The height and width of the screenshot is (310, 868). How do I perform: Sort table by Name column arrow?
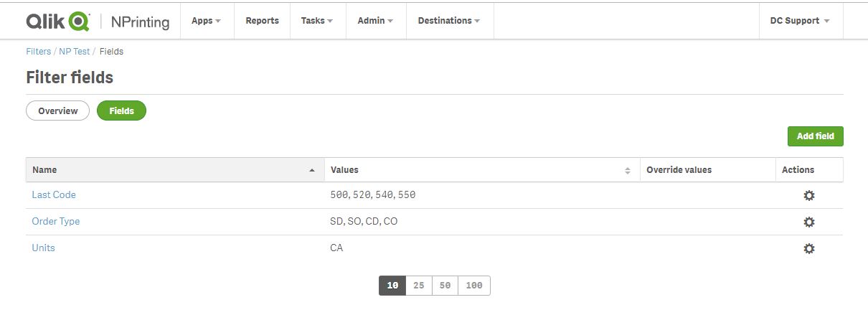click(311, 171)
